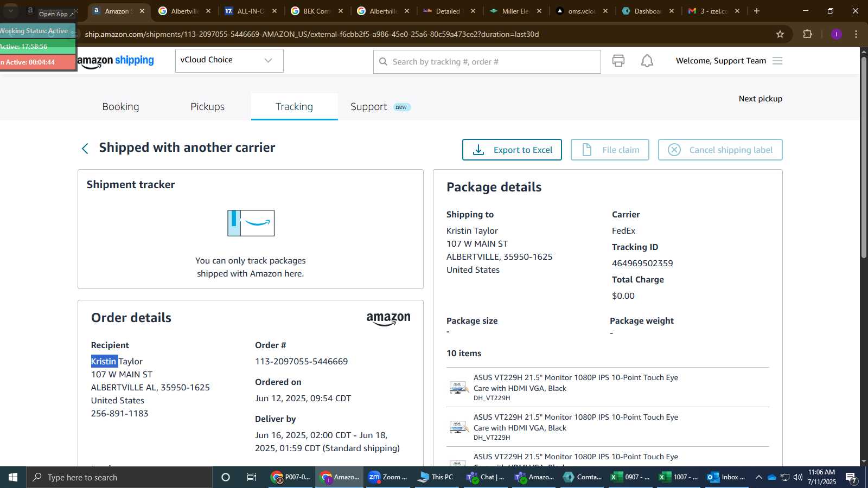Image resolution: width=868 pixels, height=488 pixels.
Task: Open the Teams Chat taskbar item
Action: 485,477
